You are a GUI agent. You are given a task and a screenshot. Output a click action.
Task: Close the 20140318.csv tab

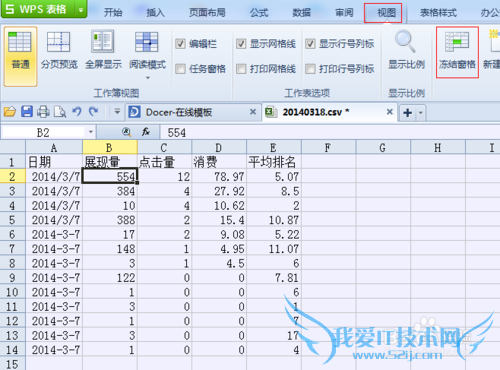pyautogui.click(x=389, y=112)
